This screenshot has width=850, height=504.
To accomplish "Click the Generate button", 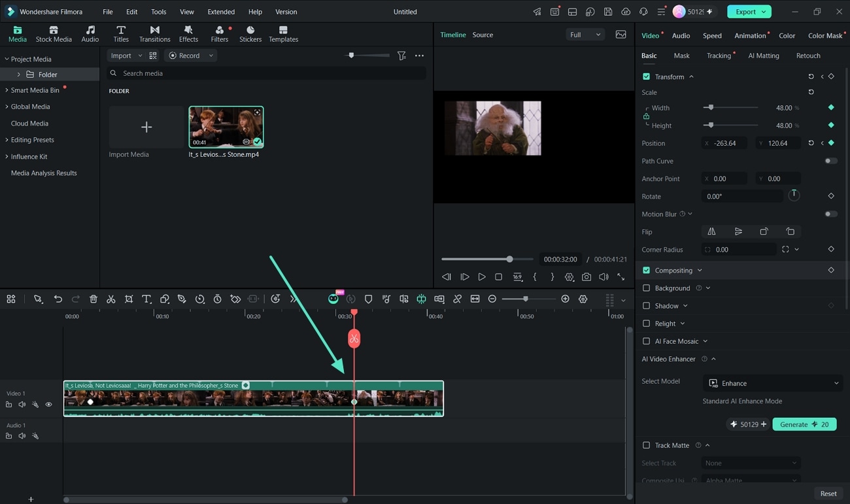I will coord(804,424).
